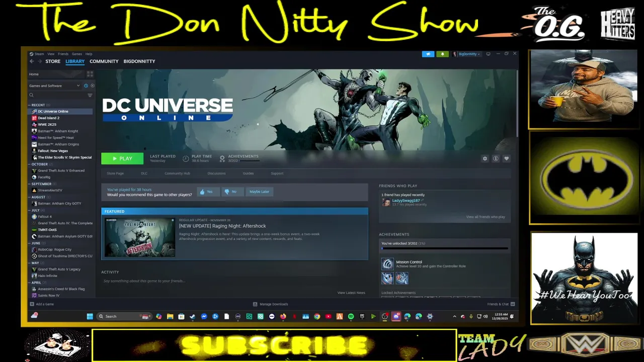
Task: Select Fallout: New Vegas in library
Action: click(x=52, y=151)
